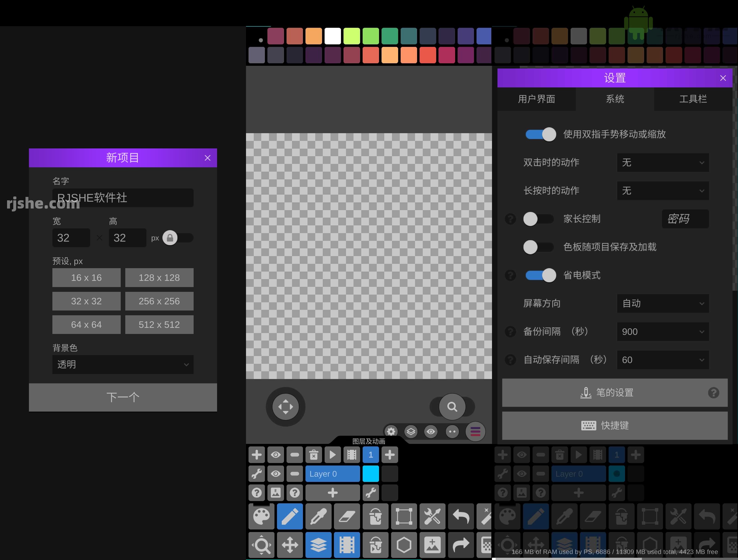Screen dimensions: 738x560
Task: Click the cyan Layer 0 frame thumbnail
Action: [371, 474]
